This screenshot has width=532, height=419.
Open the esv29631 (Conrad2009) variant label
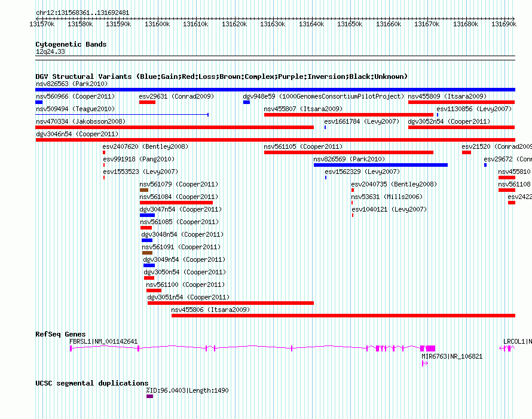pyautogui.click(x=176, y=96)
